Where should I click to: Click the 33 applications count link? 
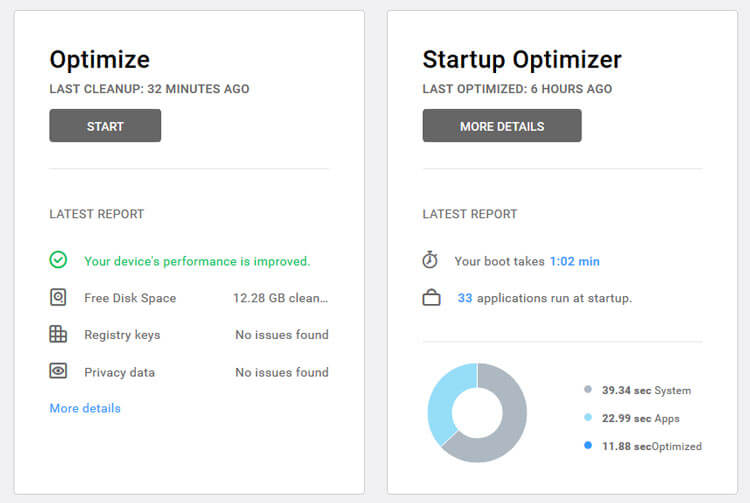pos(464,298)
